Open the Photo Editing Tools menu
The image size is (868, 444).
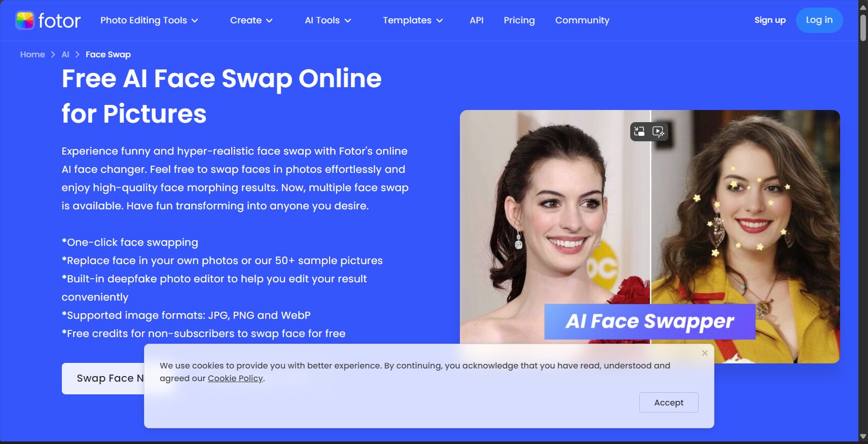click(149, 20)
